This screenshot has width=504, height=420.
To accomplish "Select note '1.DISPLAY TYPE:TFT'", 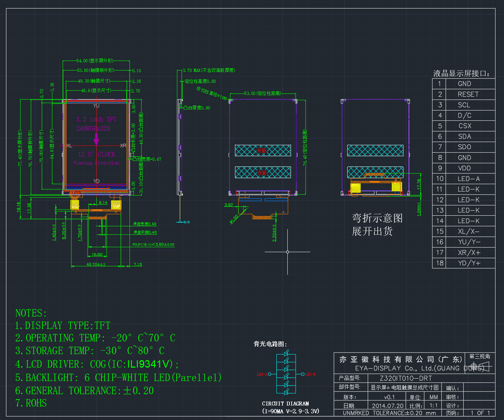I will coord(63,325).
